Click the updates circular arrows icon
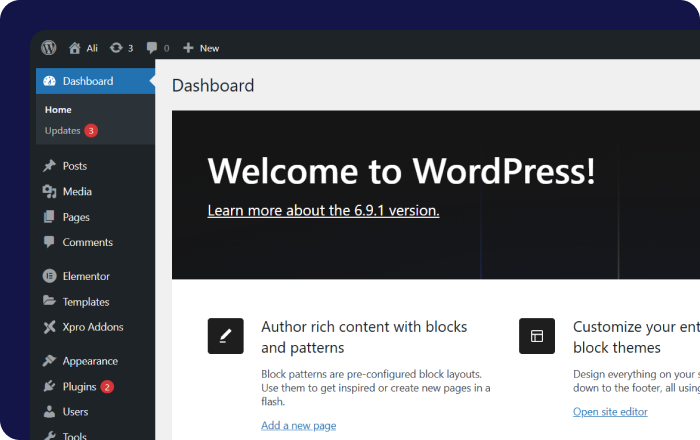Screen dimensions: 700x440 point(116,47)
